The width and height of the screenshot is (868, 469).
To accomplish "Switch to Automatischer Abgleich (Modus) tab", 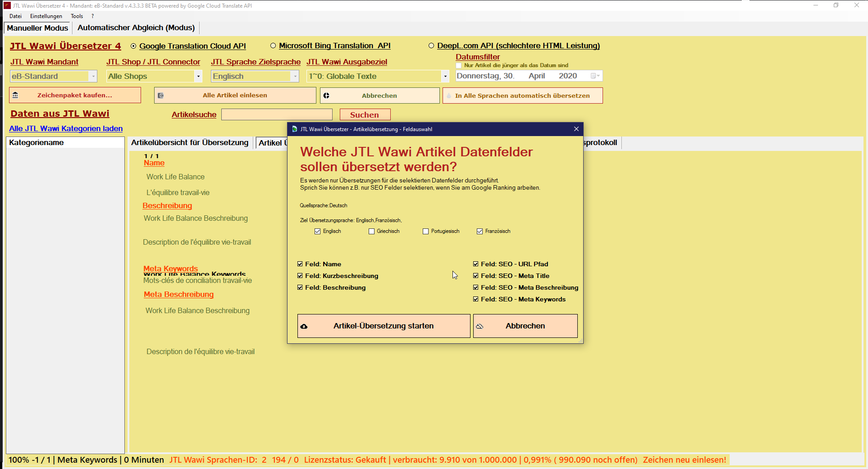I will click(x=136, y=28).
